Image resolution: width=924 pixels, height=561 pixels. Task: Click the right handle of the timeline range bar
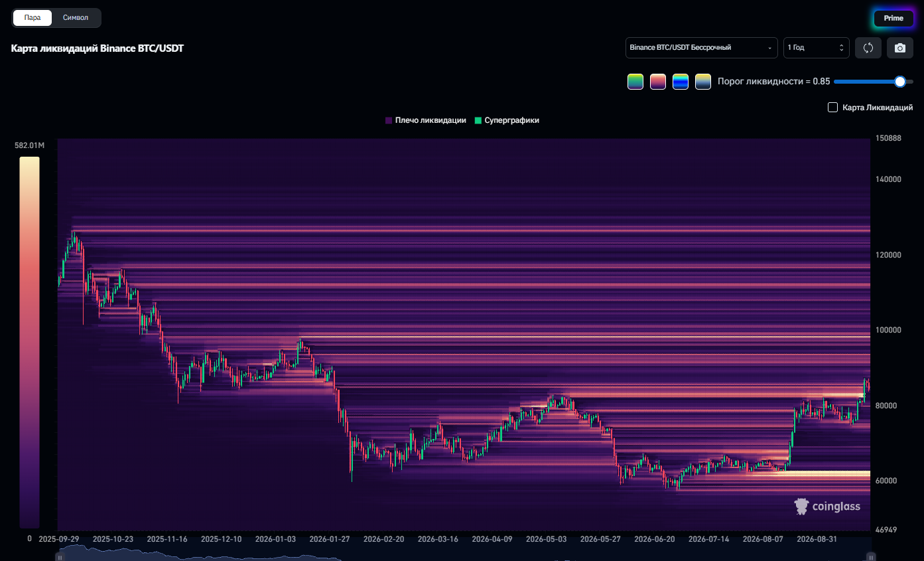pos(872,557)
